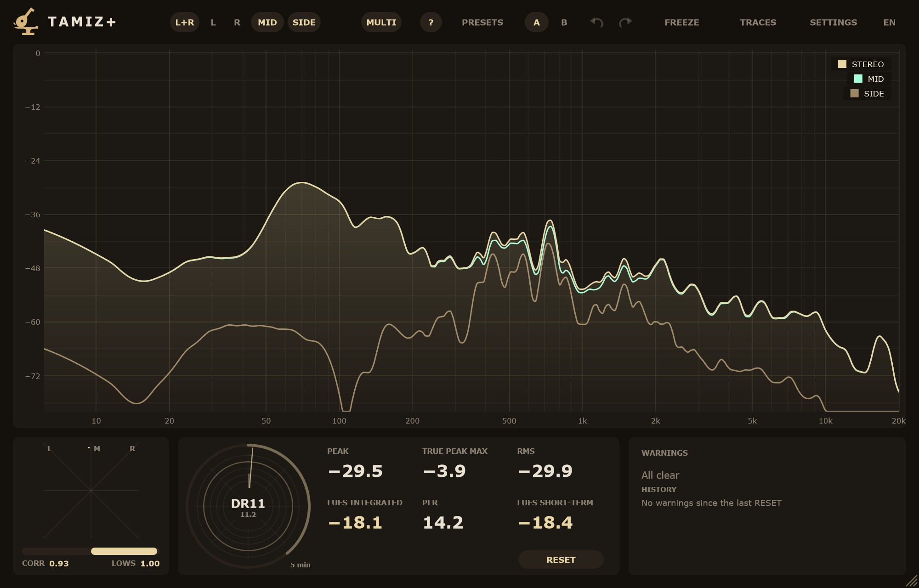Click the TRUE PEAK MAX value -3.9
This screenshot has height=588, width=919.
444,471
